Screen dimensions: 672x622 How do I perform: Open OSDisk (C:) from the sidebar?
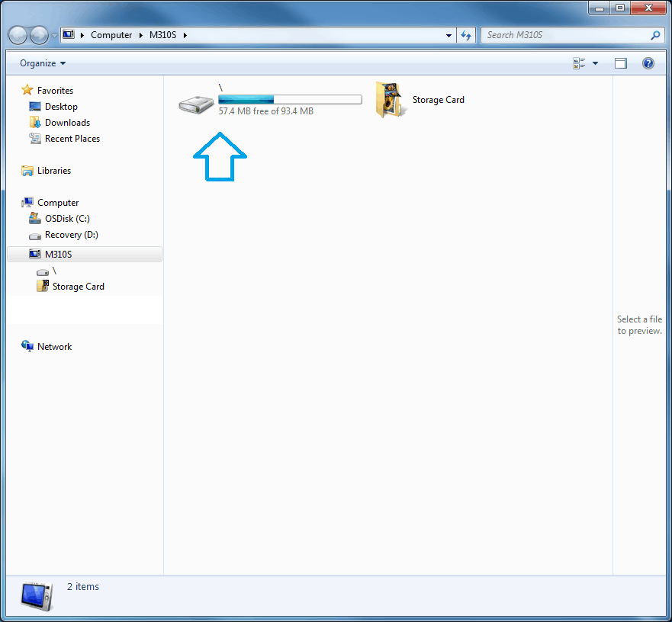69,218
